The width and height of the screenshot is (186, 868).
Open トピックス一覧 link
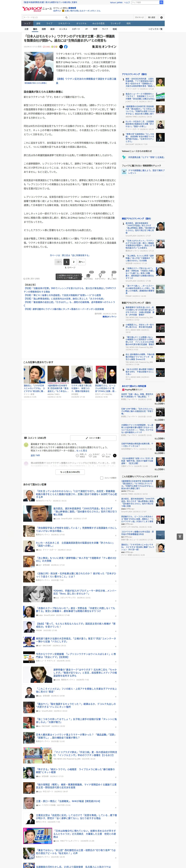155,29
